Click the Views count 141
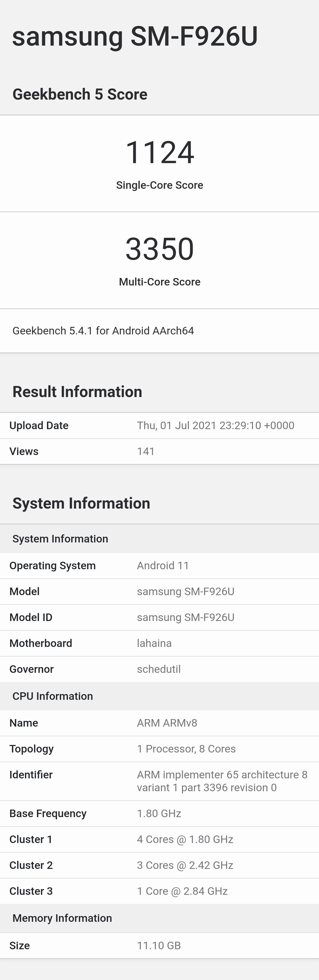 pyautogui.click(x=146, y=451)
